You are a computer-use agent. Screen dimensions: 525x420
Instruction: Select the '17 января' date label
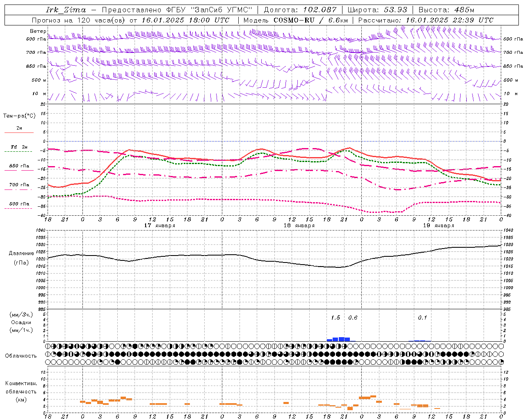pyautogui.click(x=160, y=226)
